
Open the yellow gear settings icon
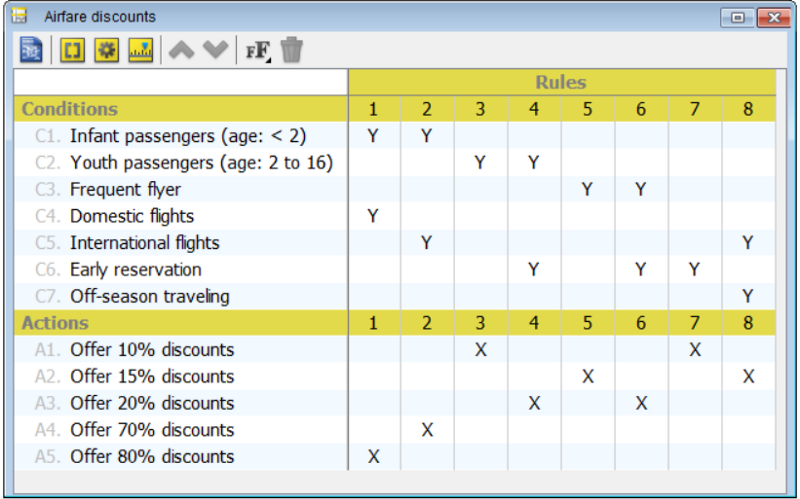[x=107, y=50]
